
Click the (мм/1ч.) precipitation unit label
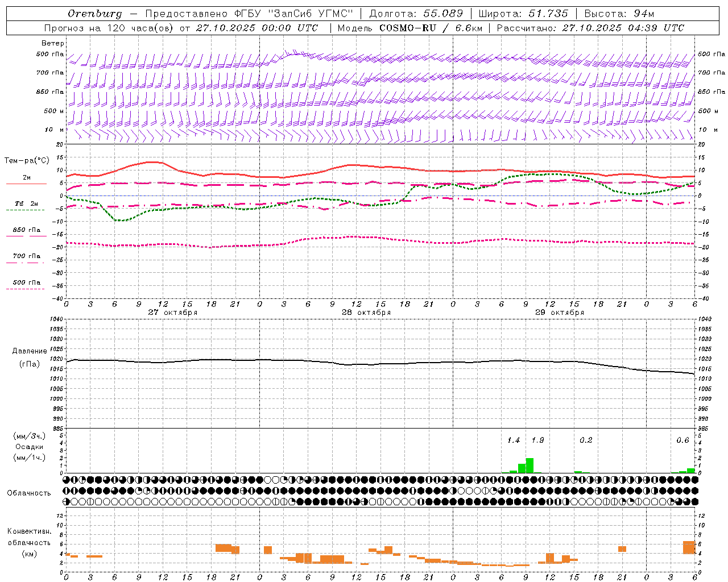click(29, 458)
